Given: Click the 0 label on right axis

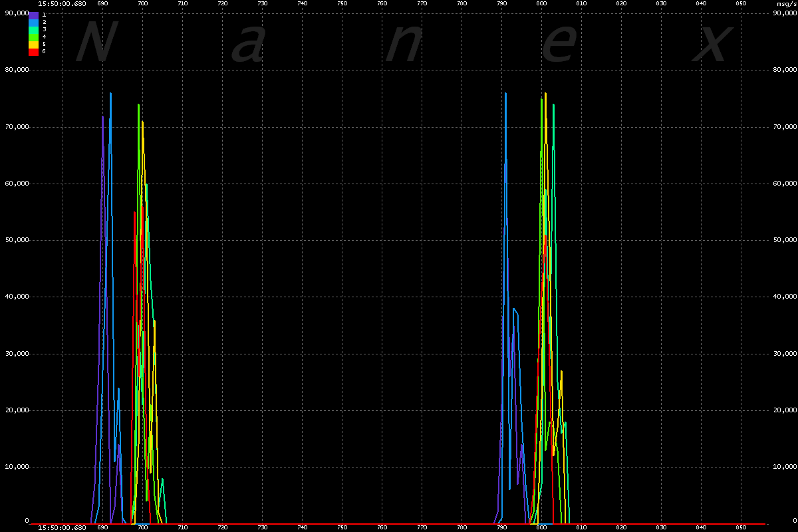Looking at the screenshot, I should [x=789, y=521].
